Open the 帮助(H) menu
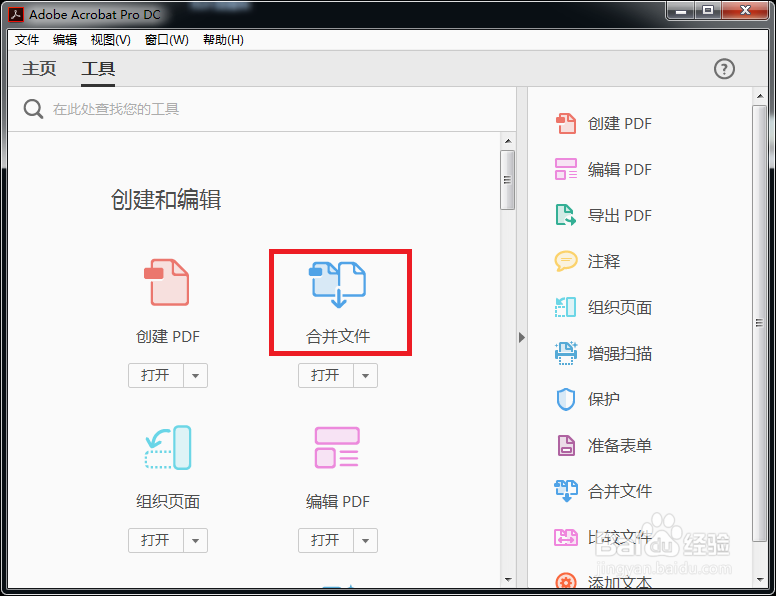The width and height of the screenshot is (776, 596). pos(223,40)
